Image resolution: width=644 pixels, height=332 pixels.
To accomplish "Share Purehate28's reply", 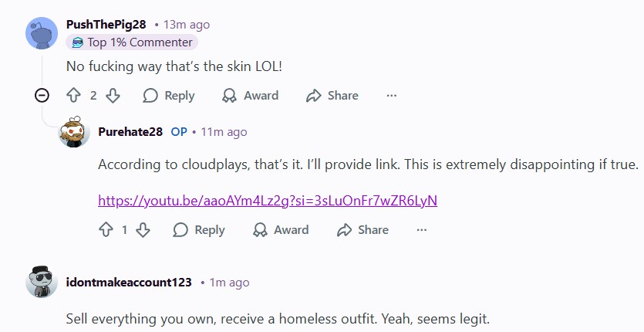I will click(362, 229).
